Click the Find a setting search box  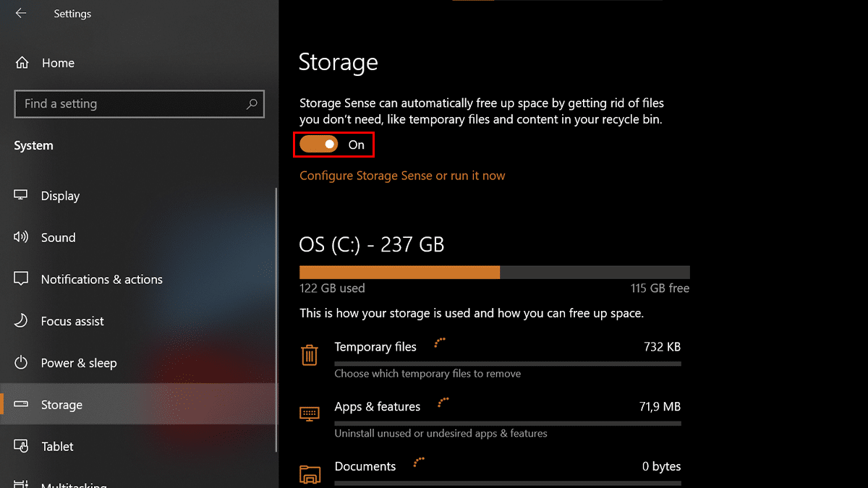coord(130,104)
